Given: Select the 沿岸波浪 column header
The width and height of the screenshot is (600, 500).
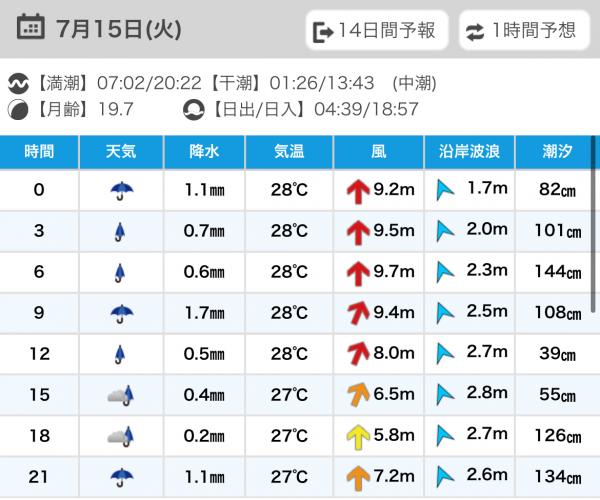Looking at the screenshot, I should coord(469,152).
